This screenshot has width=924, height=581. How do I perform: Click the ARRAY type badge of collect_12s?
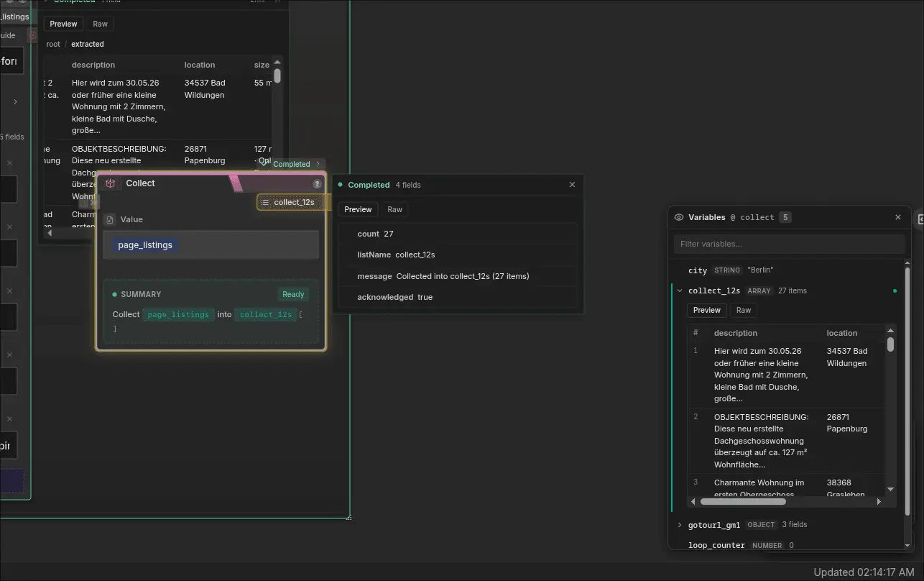[759, 291]
